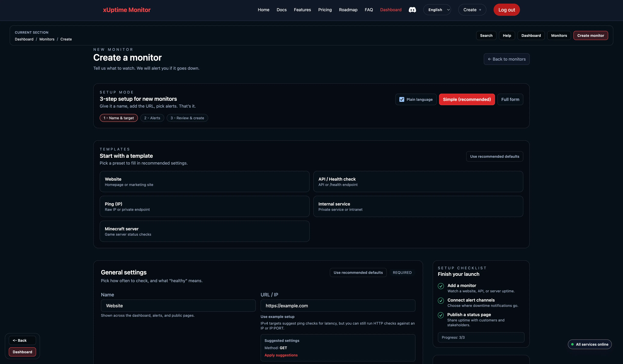The height and width of the screenshot is (364, 623).
Task: Go Back to monitors
Action: [506, 59]
